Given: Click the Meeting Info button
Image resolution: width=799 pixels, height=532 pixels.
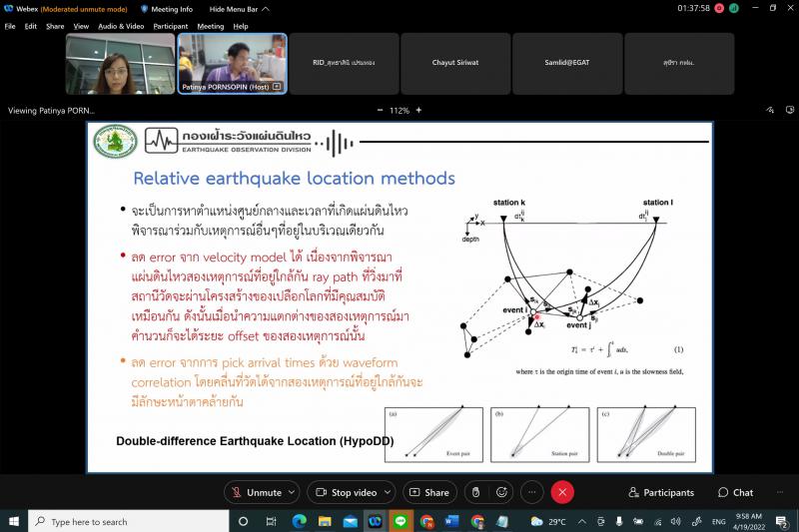Looking at the screenshot, I should pyautogui.click(x=166, y=9).
